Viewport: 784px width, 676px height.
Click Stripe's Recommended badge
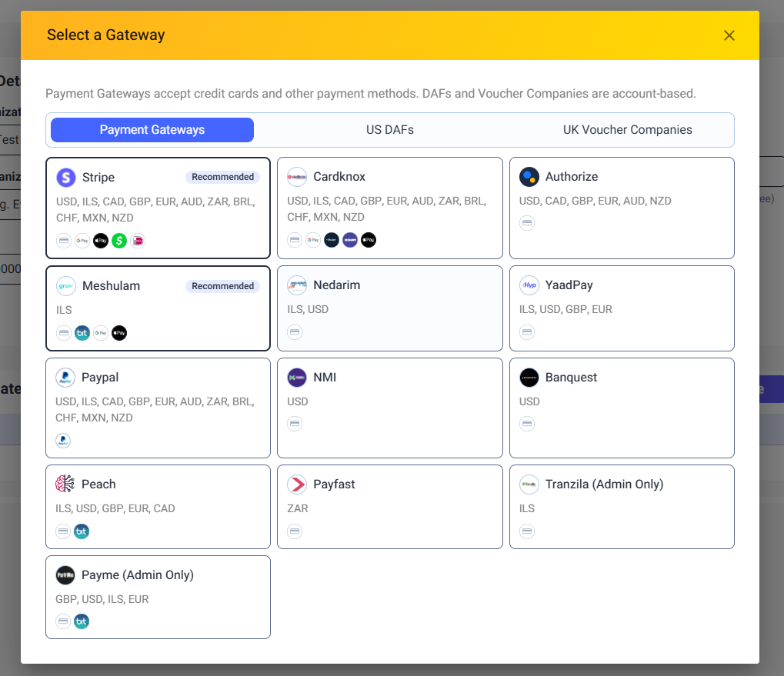(x=222, y=177)
